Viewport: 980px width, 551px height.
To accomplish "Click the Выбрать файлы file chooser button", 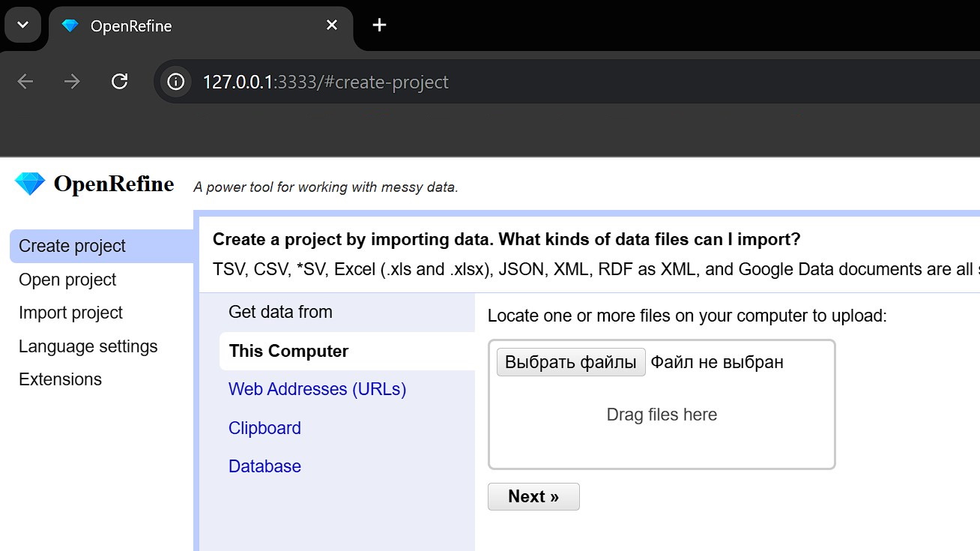I will click(x=571, y=362).
